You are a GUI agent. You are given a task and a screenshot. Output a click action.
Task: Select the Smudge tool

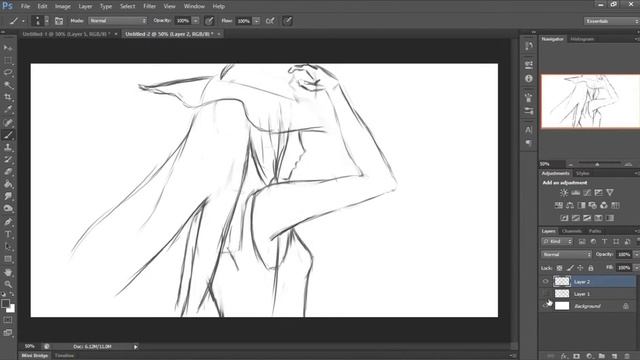8,196
